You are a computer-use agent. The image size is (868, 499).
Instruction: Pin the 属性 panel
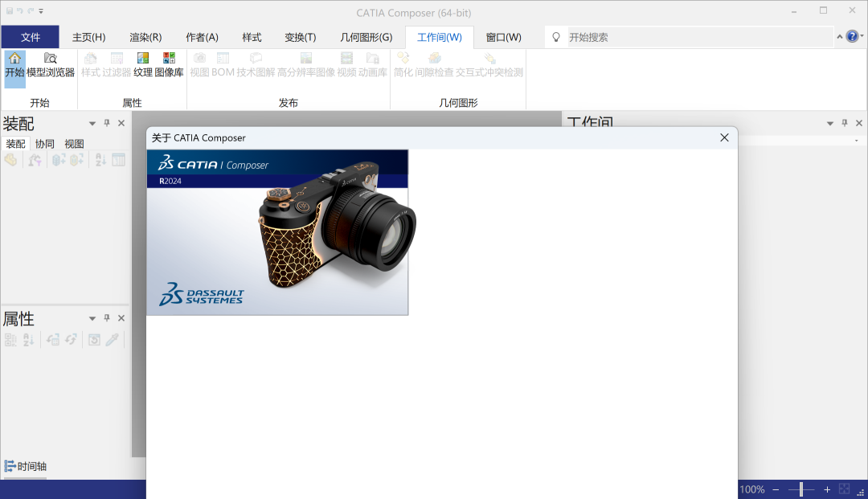[x=107, y=318]
